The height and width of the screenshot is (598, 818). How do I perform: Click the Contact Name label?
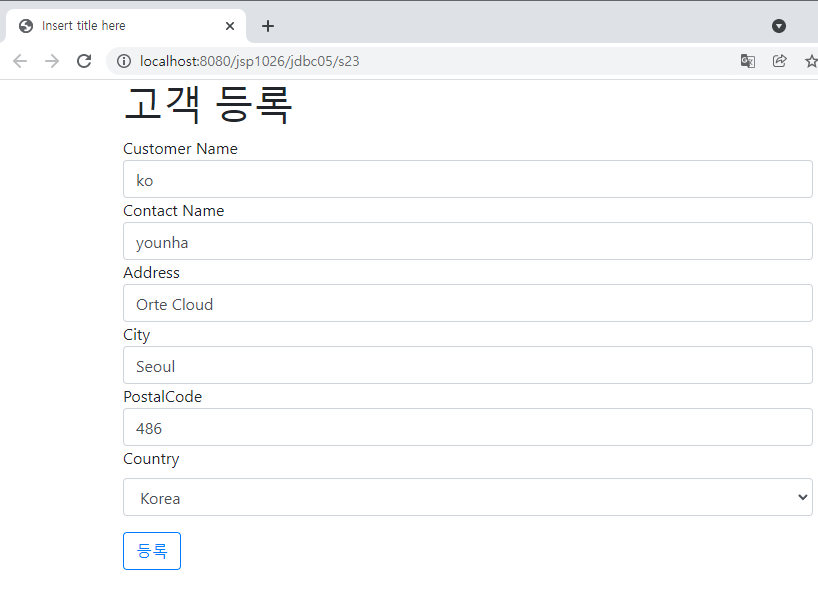174,211
